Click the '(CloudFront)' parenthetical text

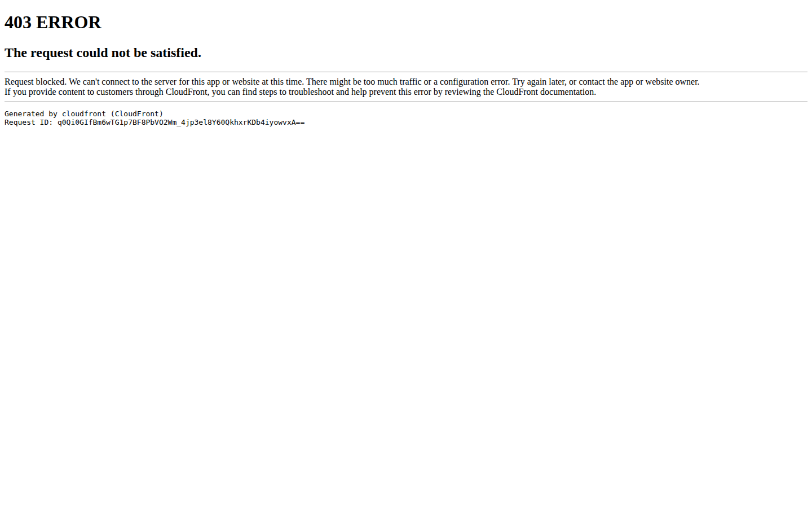click(x=137, y=114)
